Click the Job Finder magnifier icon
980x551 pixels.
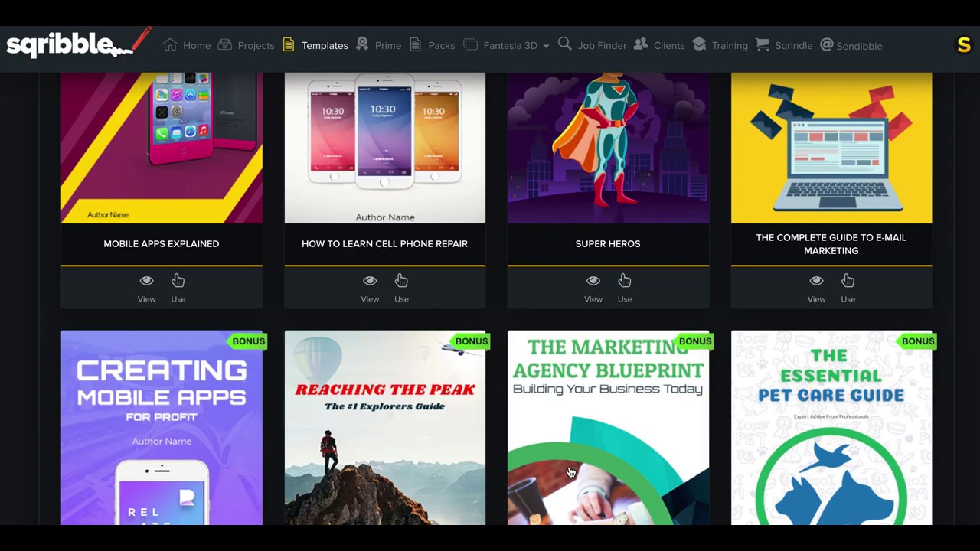(x=564, y=44)
